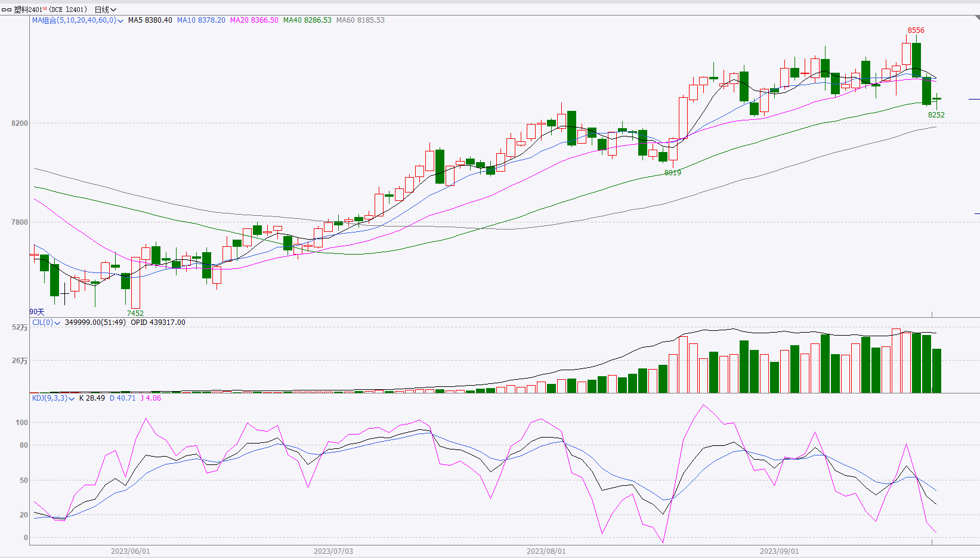This screenshot has width=980, height=558.
Task: Click the red M superscript marker after 塑料2401
Action: [x=45, y=8]
